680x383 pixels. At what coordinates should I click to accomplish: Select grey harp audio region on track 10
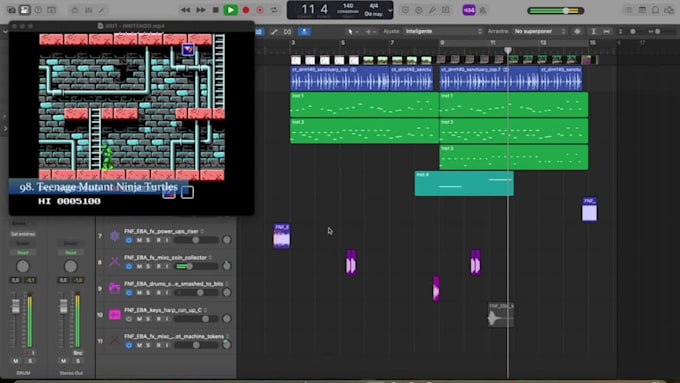click(x=501, y=315)
